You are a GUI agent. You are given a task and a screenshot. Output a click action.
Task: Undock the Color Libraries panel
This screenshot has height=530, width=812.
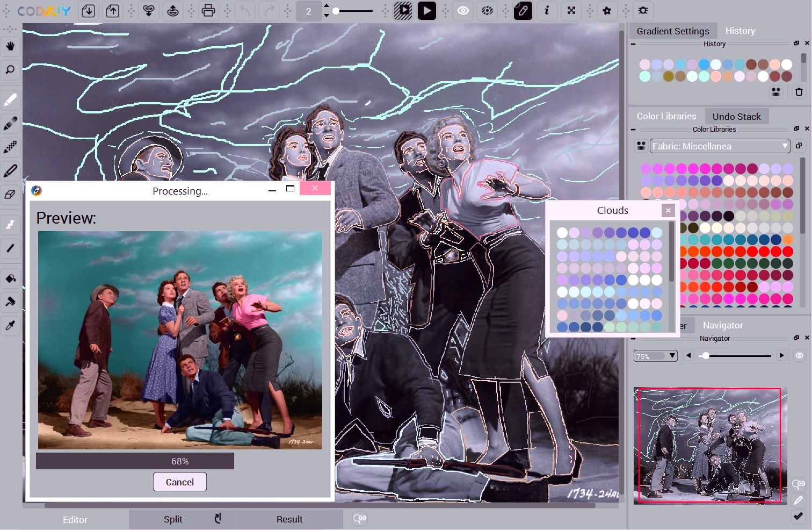796,128
